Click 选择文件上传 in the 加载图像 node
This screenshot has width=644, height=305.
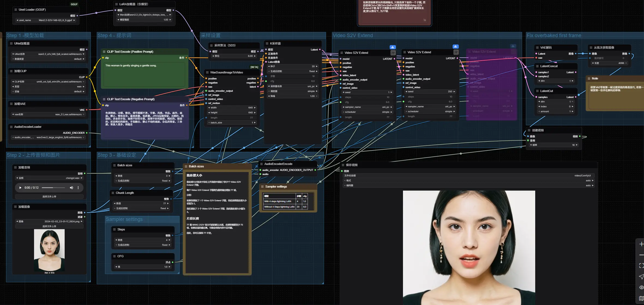[49, 226]
